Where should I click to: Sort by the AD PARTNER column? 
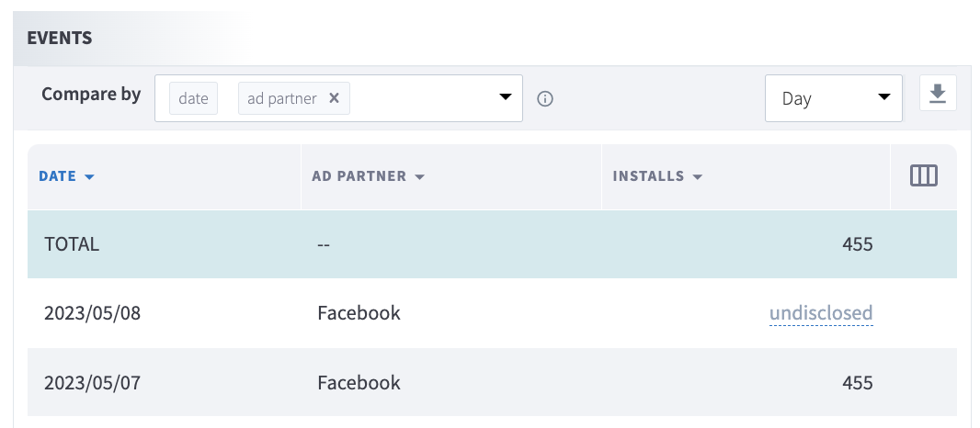coord(368,176)
